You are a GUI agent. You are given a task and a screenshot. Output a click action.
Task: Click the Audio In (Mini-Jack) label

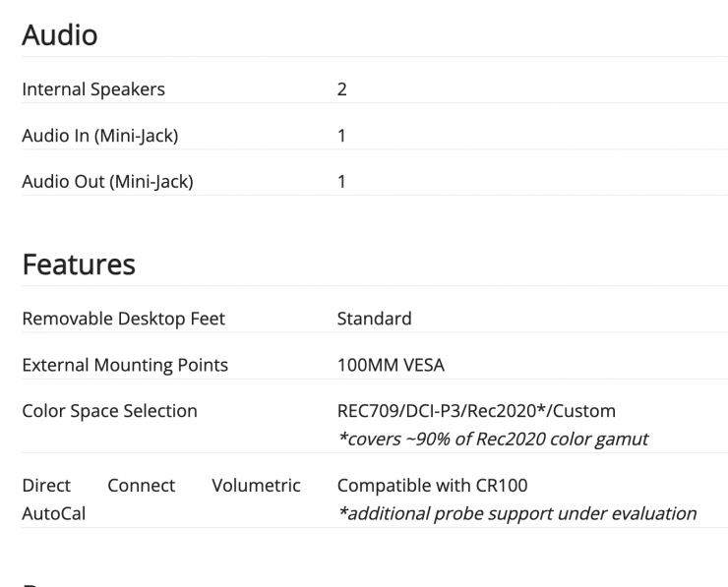tap(99, 136)
